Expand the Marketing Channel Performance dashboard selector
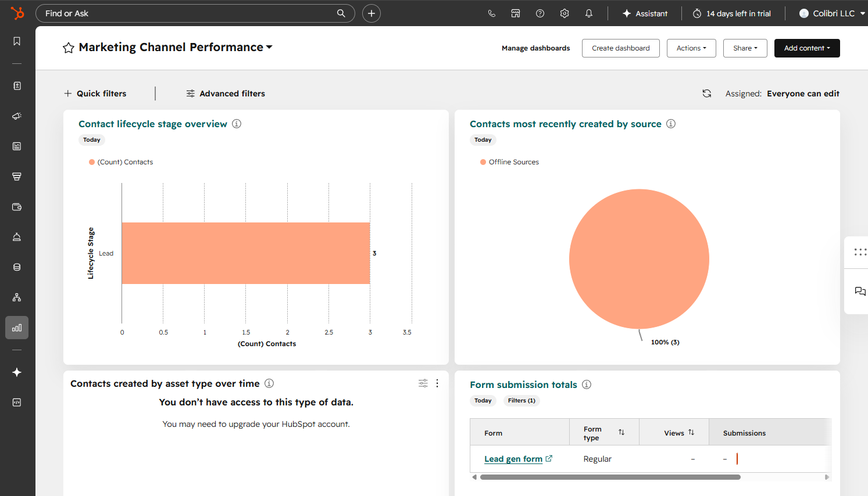 (x=269, y=47)
